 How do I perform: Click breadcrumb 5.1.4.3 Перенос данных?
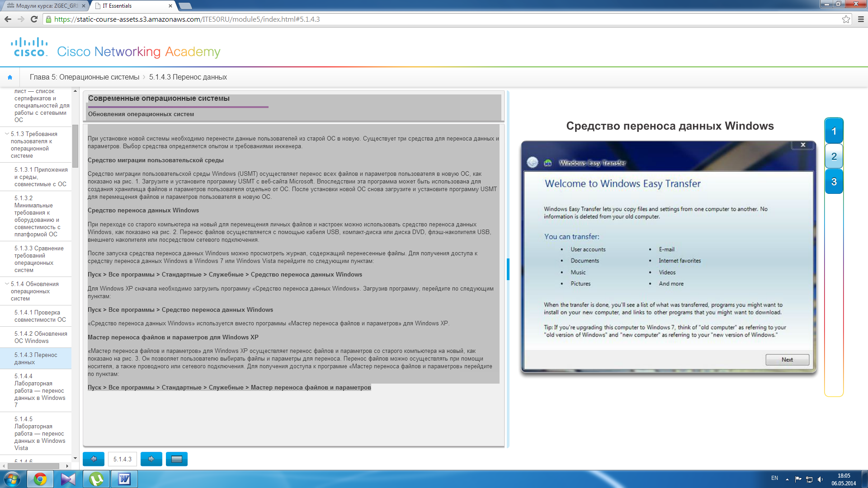[188, 77]
